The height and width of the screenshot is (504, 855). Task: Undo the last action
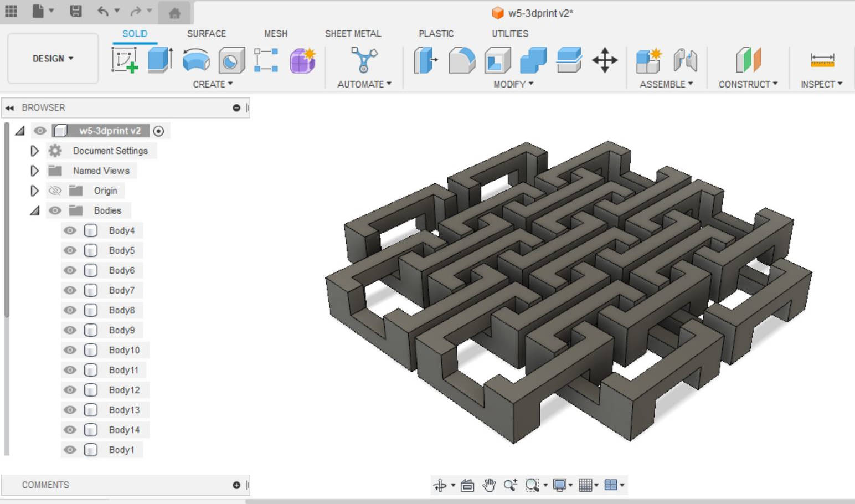coord(103,11)
